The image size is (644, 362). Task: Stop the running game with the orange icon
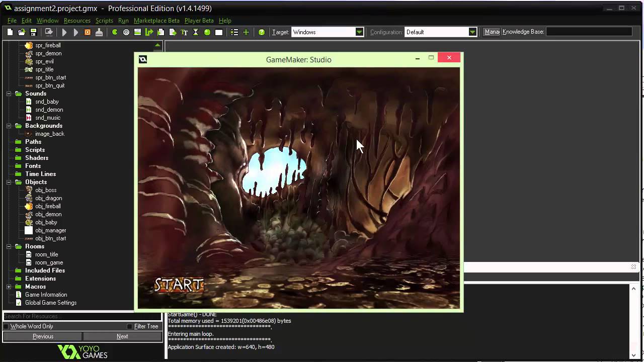88,32
